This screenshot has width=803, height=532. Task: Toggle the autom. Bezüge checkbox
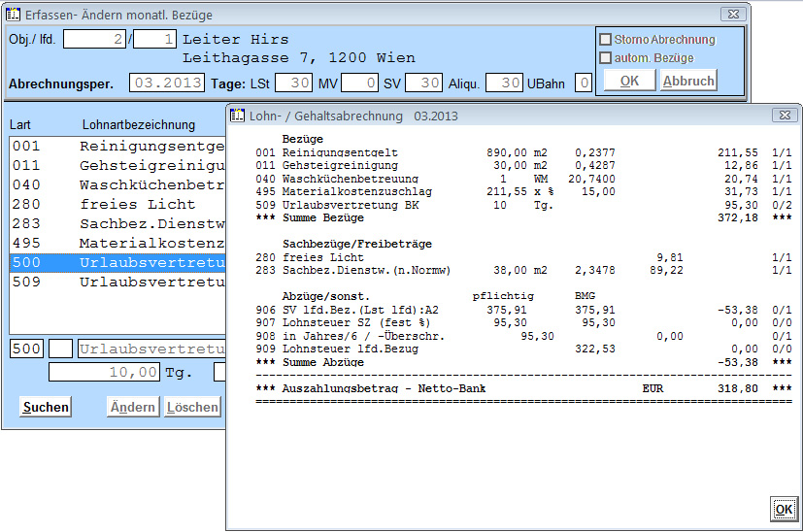tap(605, 58)
